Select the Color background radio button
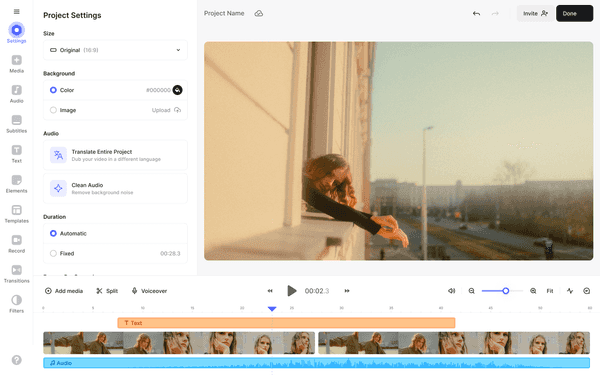 click(53, 90)
